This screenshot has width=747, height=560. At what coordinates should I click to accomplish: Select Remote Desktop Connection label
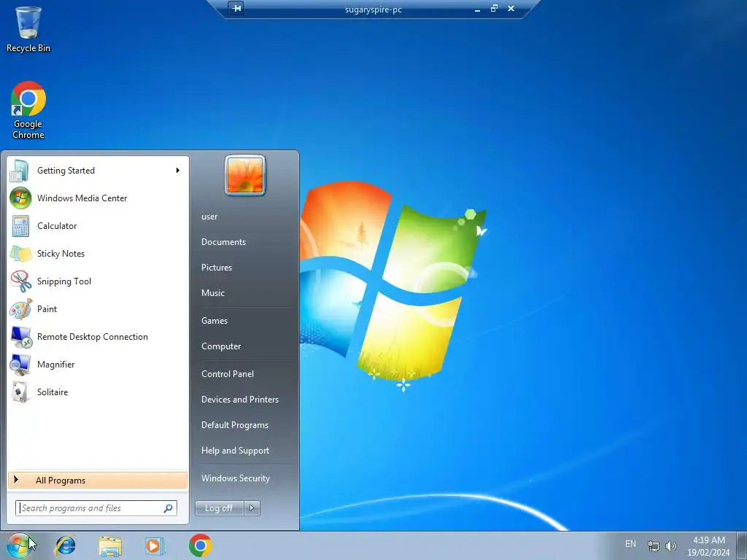(x=93, y=337)
